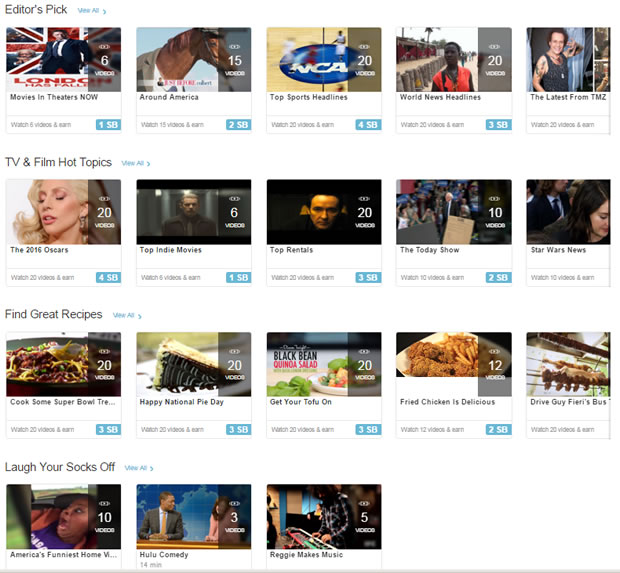Open Editor's Pick View All link
This screenshot has width=620, height=573.
(x=92, y=11)
